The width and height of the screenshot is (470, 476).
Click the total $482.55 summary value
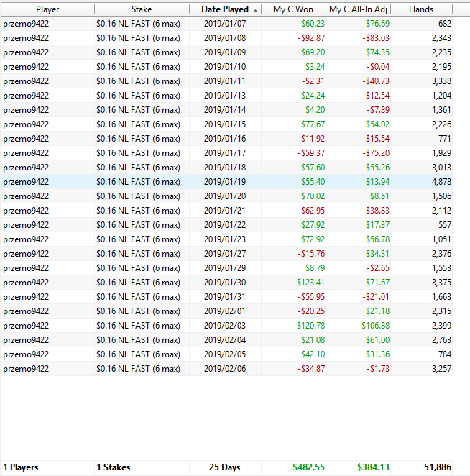click(x=308, y=467)
